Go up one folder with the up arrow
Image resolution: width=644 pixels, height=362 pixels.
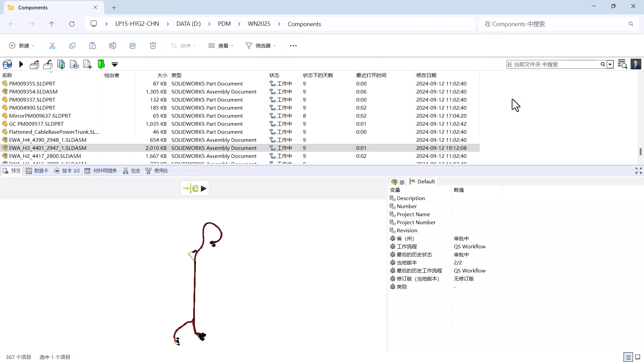pyautogui.click(x=52, y=24)
